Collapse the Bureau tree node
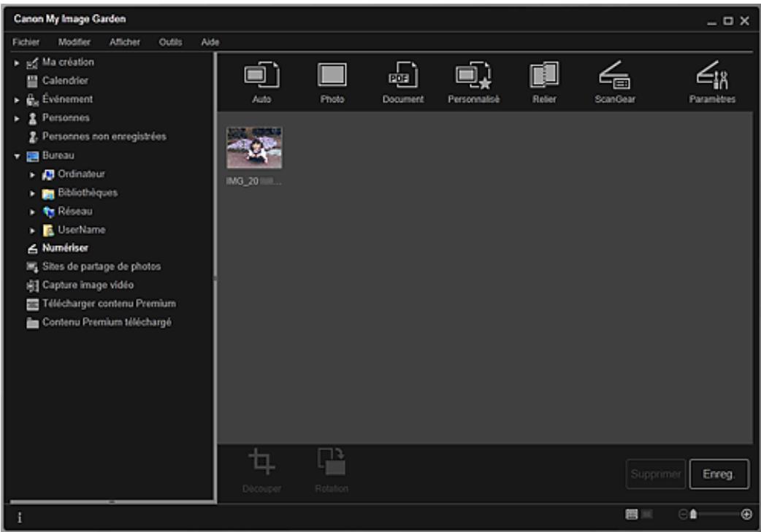Viewport: 761px width, 532px height. click(17, 155)
